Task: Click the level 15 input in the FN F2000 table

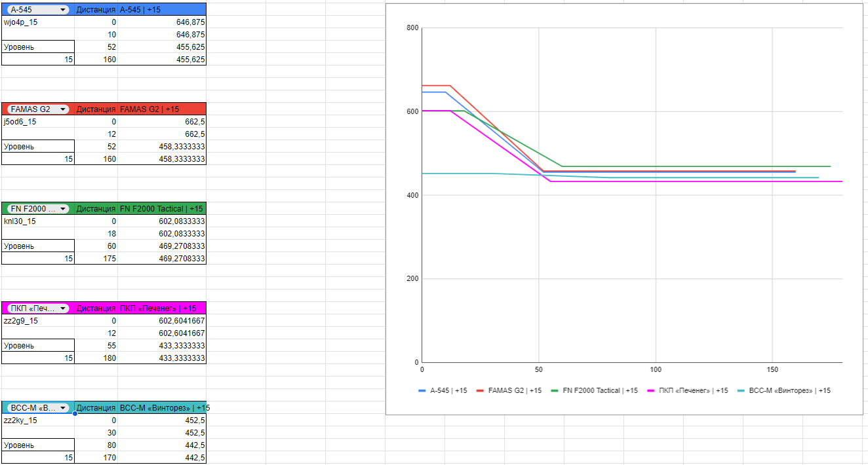Action: 38,259
